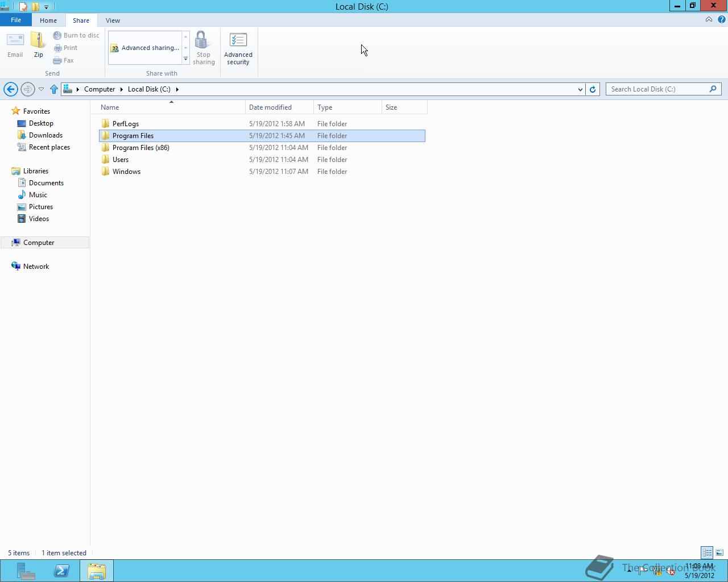
Task: Click muted volume tray icon
Action: pos(671,571)
